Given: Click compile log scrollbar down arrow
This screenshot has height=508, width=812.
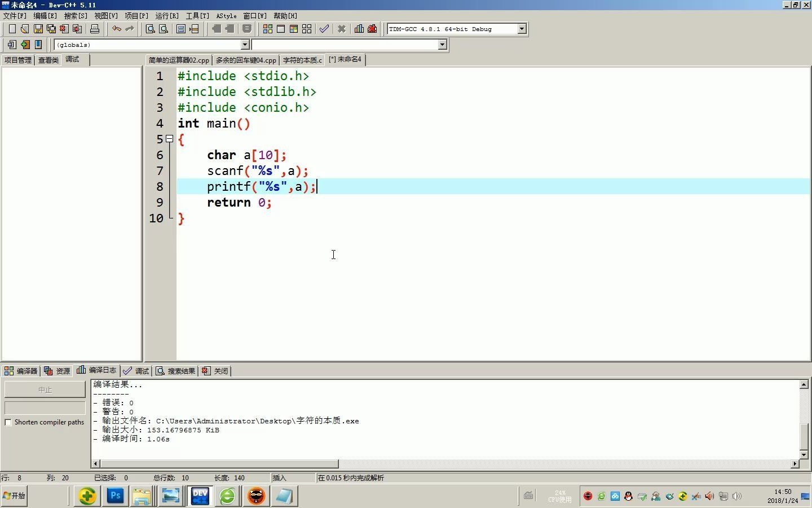Looking at the screenshot, I should tap(804, 454).
